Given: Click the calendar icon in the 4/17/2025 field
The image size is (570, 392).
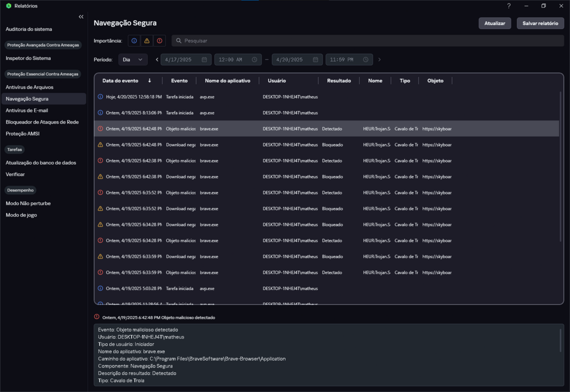Looking at the screenshot, I should tap(204, 60).
